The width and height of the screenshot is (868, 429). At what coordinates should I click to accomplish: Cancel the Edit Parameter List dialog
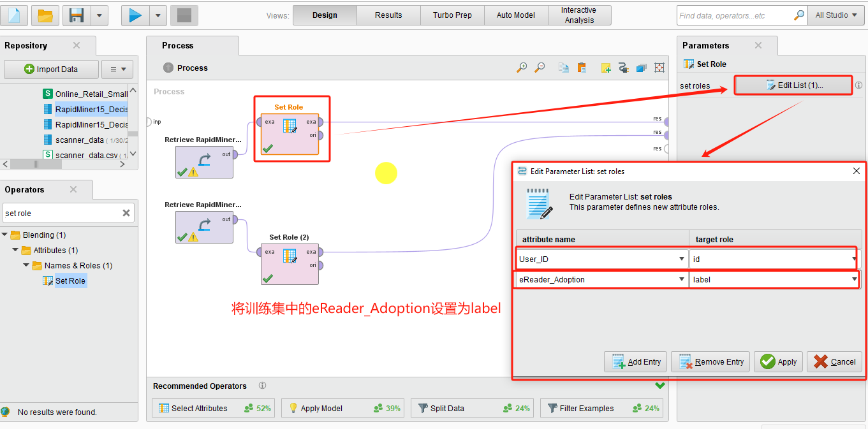[834, 361]
